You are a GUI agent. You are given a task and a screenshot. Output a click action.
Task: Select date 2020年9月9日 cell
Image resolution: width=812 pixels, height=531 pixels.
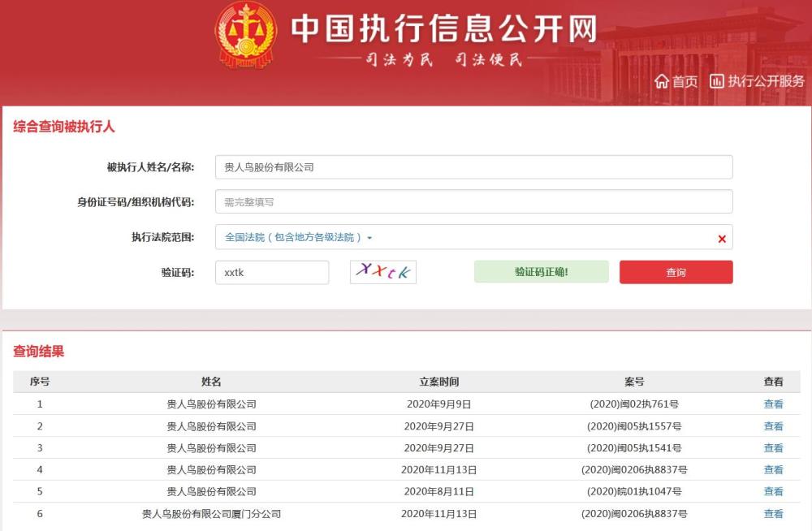[438, 404]
